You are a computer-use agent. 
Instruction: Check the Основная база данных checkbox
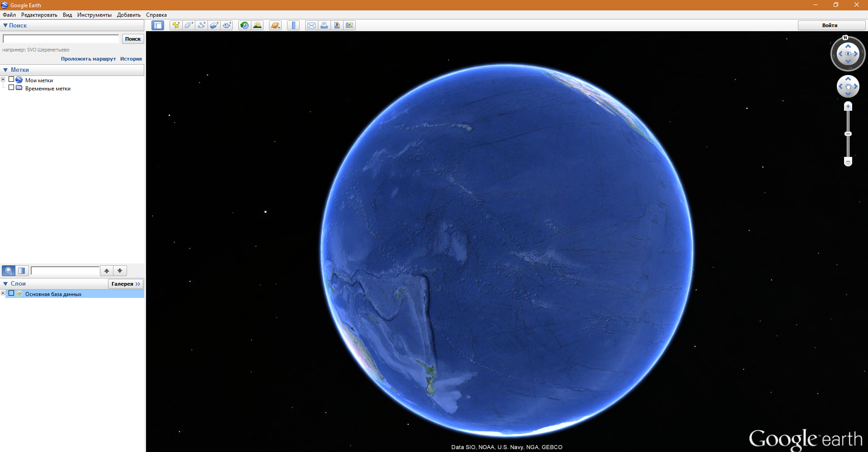pyautogui.click(x=11, y=293)
